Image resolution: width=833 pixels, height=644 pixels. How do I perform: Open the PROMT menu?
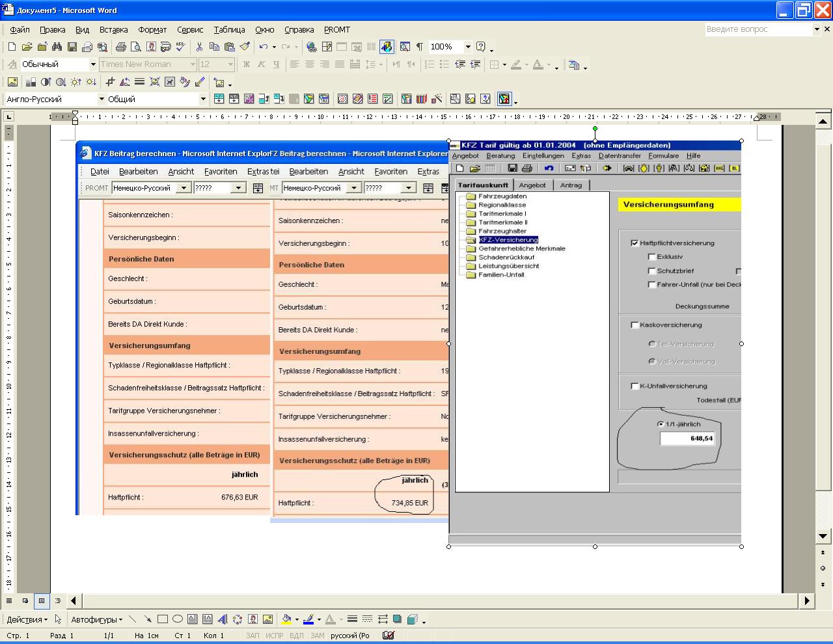336,30
